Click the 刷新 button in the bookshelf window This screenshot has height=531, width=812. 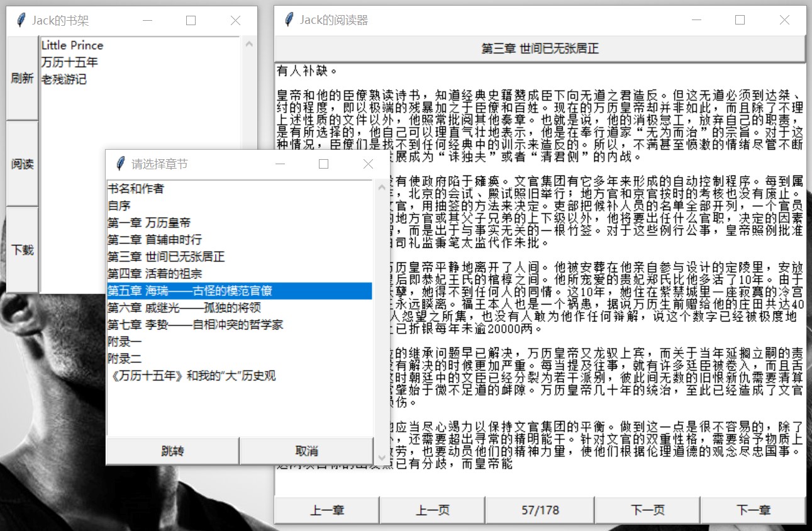23,79
